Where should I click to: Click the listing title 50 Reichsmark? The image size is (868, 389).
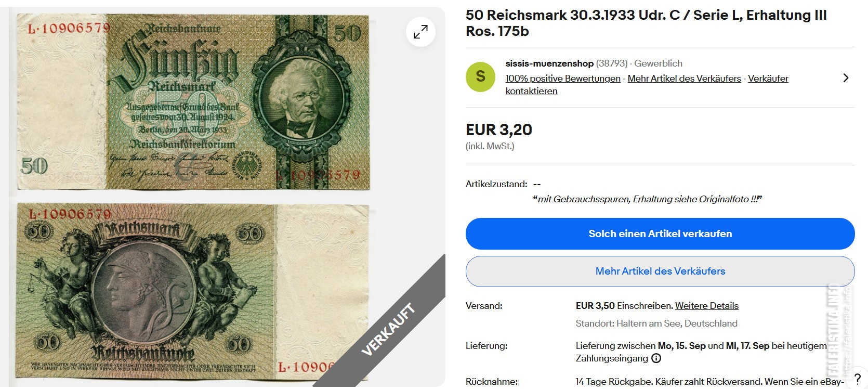[x=646, y=23]
